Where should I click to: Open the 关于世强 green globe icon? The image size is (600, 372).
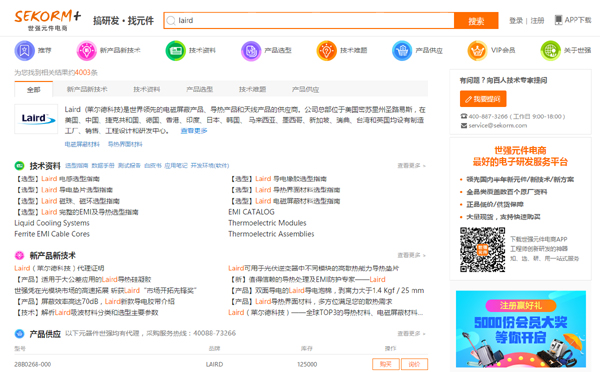(x=550, y=51)
